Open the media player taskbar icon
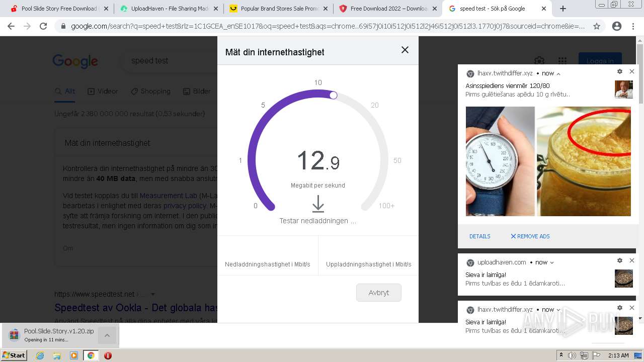This screenshot has height=362, width=644. tap(74, 355)
